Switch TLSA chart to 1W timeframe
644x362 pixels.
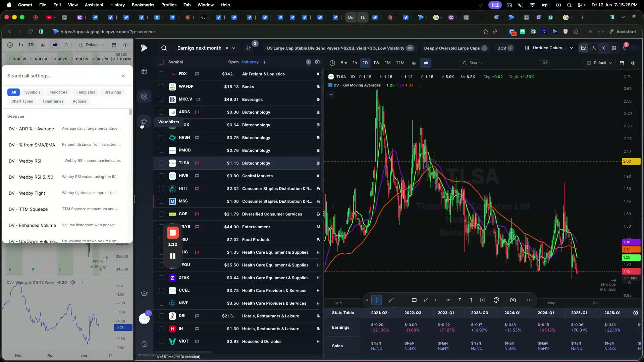376,63
